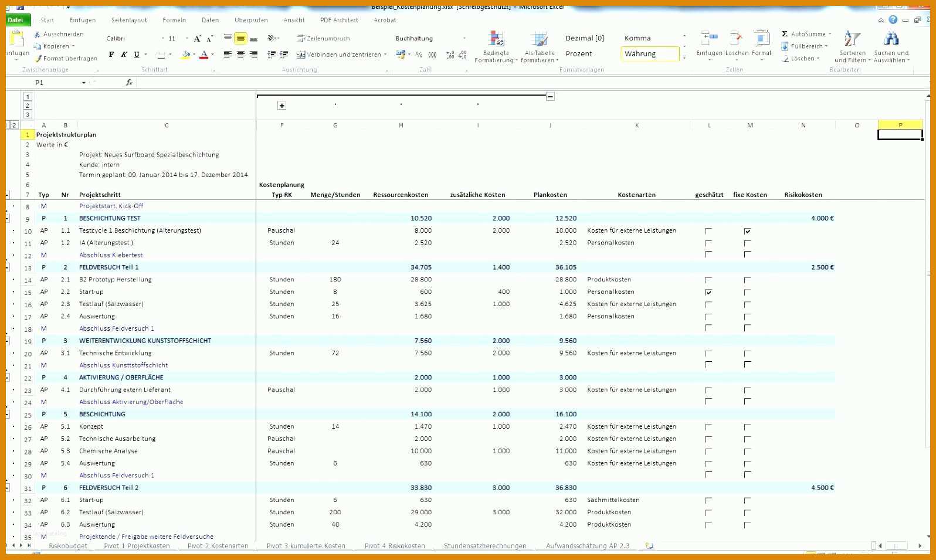Switch to the Formeln ribbon tab
936x560 pixels.
(x=174, y=20)
